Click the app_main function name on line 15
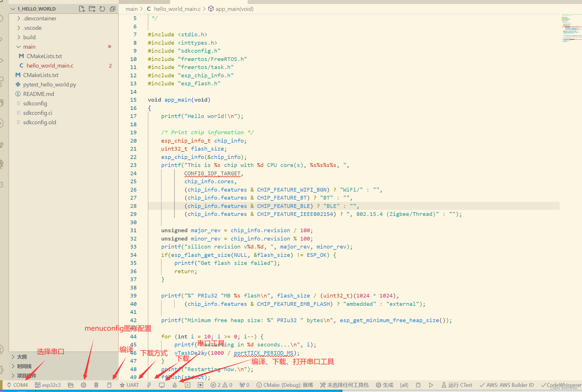 (x=178, y=100)
